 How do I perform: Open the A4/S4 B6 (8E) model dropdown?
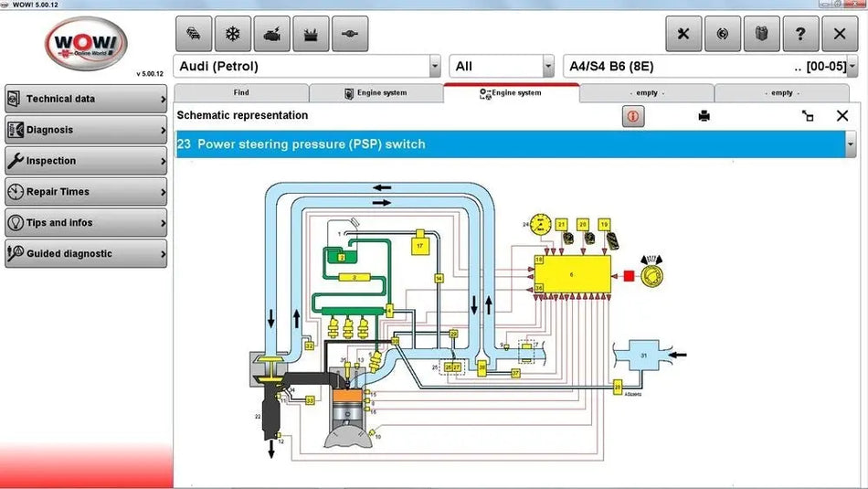[852, 66]
